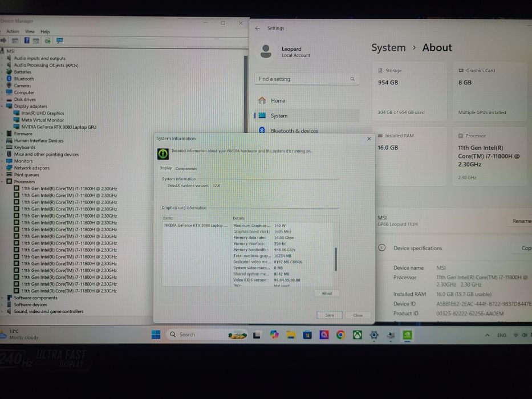Go back using the Settings back arrow

(x=257, y=28)
